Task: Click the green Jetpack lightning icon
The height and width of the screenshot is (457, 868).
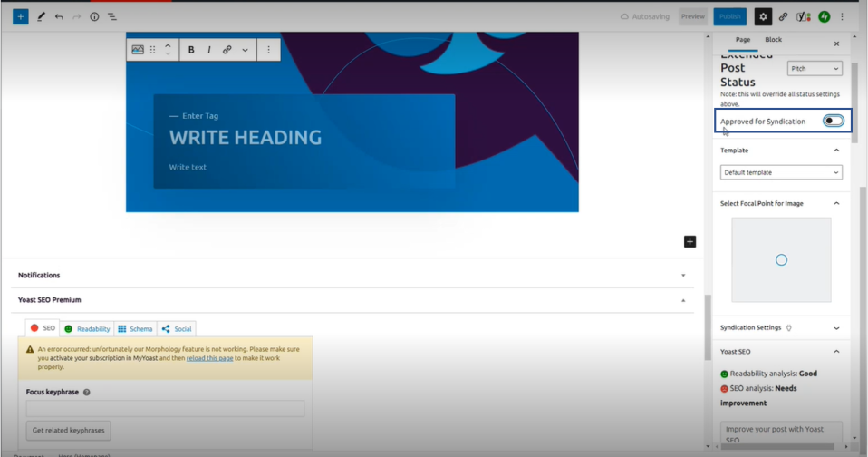Action: point(824,16)
